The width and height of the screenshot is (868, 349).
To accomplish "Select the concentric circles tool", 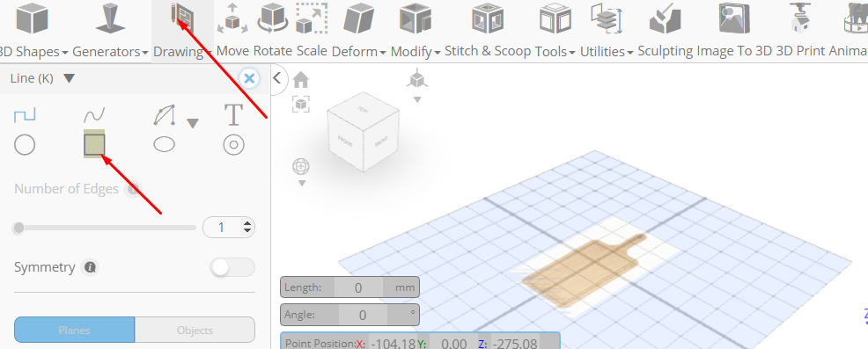I will pos(233,145).
